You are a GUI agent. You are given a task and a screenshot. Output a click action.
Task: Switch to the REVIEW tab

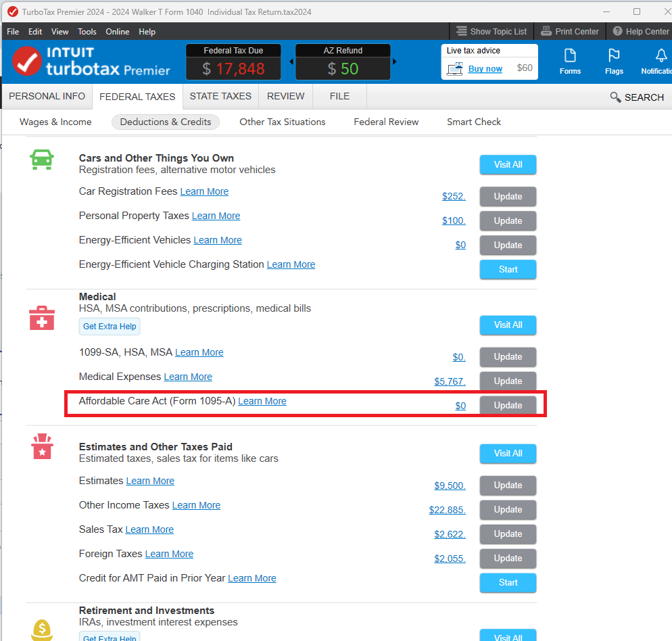[x=285, y=96]
